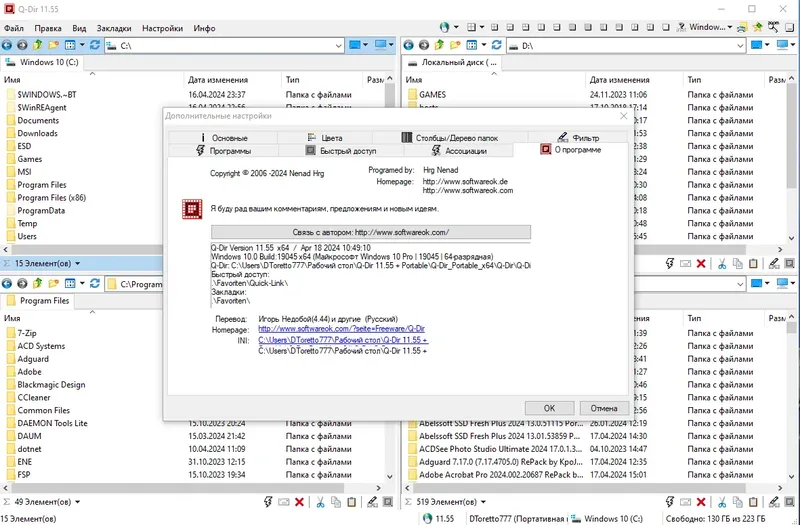Click envelope icon in 49 Элемент(ов) bar
This screenshot has width=800, height=525.
coord(284,502)
